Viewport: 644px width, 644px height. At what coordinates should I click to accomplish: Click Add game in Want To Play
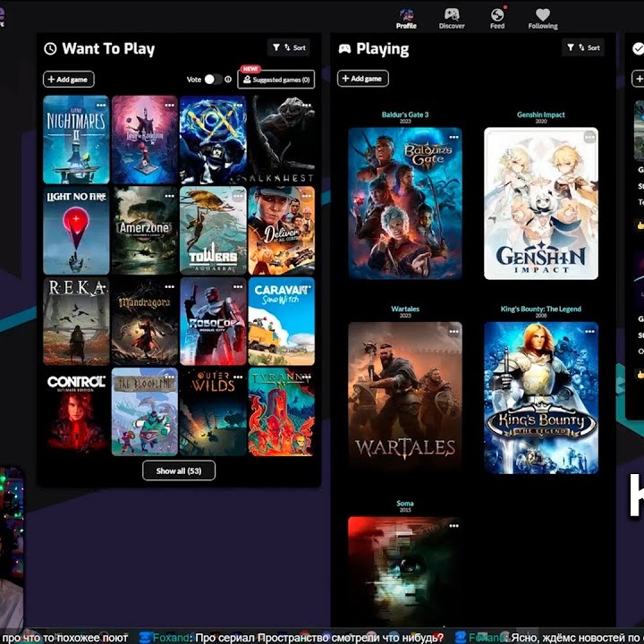point(68,80)
